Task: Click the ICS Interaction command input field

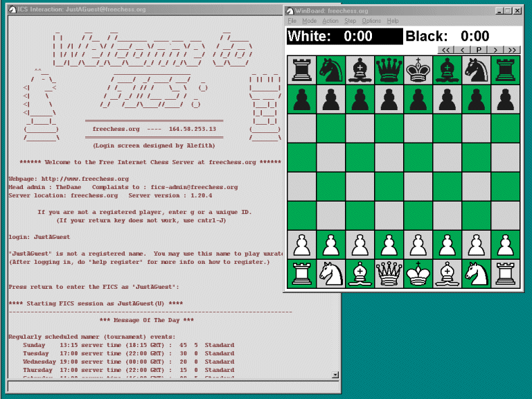Action: tap(173, 386)
